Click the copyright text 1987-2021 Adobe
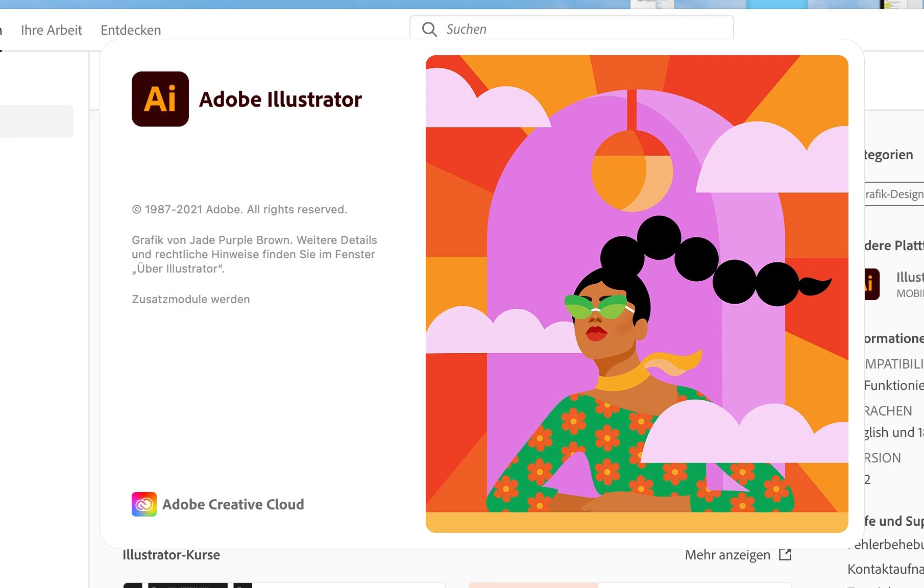Viewport: 924px width, 588px height. 239,209
